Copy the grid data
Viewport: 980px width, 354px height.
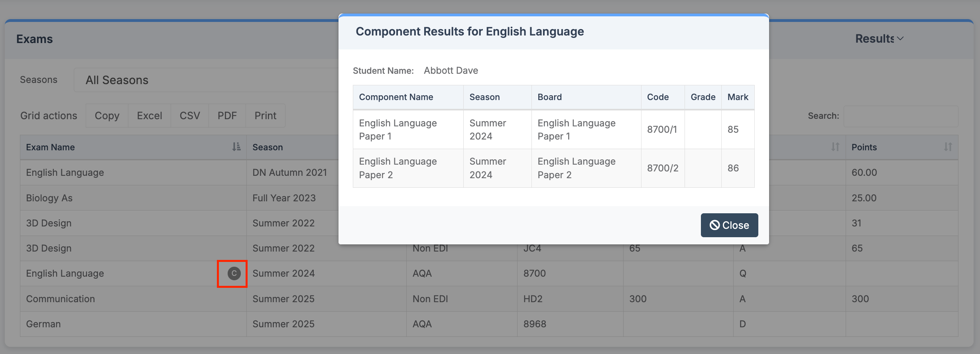(x=107, y=116)
